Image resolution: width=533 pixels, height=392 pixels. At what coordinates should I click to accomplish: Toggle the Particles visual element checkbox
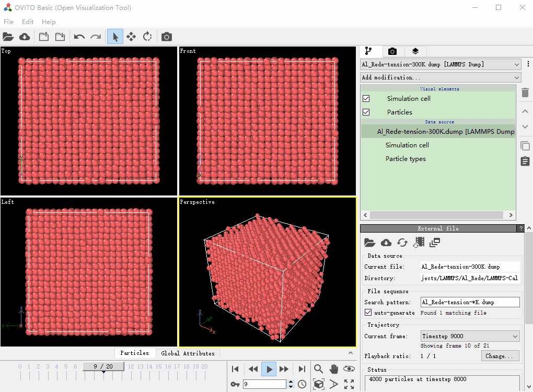click(366, 112)
